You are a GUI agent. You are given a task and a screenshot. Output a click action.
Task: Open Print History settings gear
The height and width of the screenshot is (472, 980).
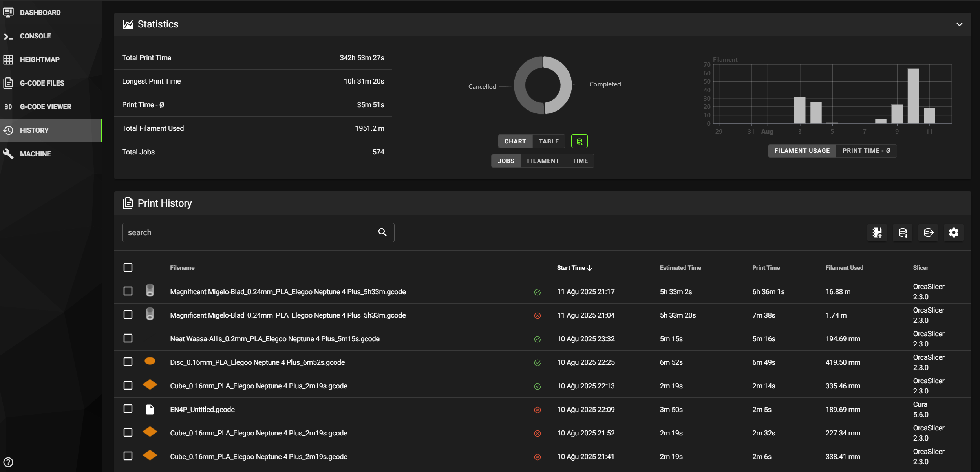point(954,232)
